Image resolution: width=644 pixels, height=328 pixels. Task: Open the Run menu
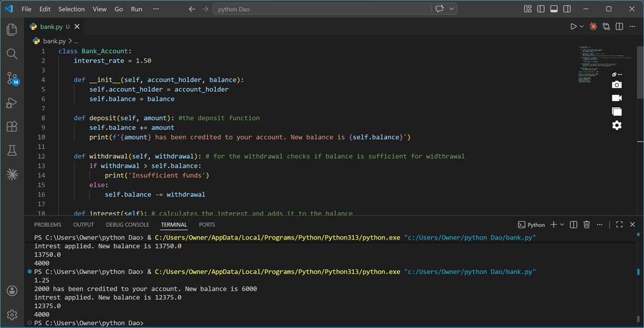136,9
